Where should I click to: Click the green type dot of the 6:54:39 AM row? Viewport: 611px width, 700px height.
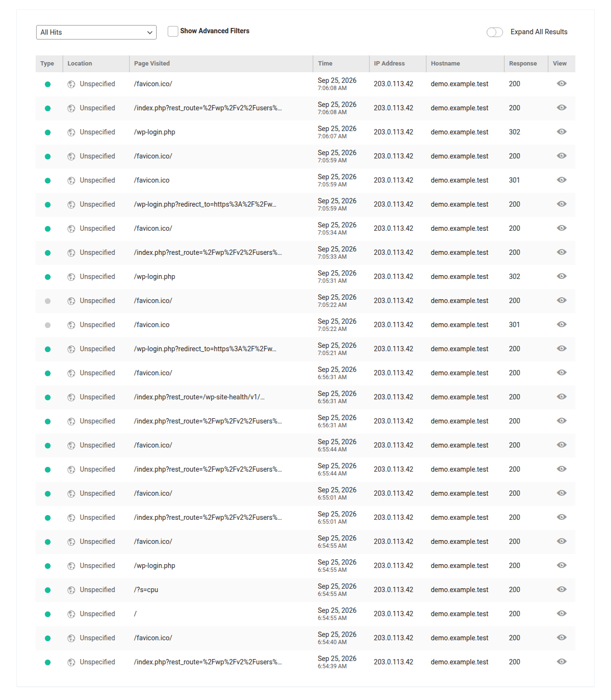[x=48, y=662]
